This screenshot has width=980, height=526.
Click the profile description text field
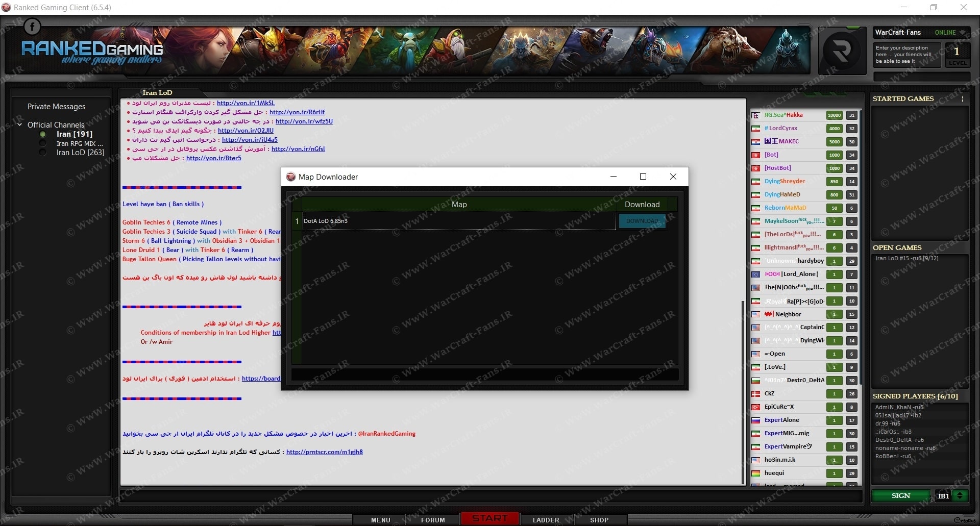click(x=906, y=55)
